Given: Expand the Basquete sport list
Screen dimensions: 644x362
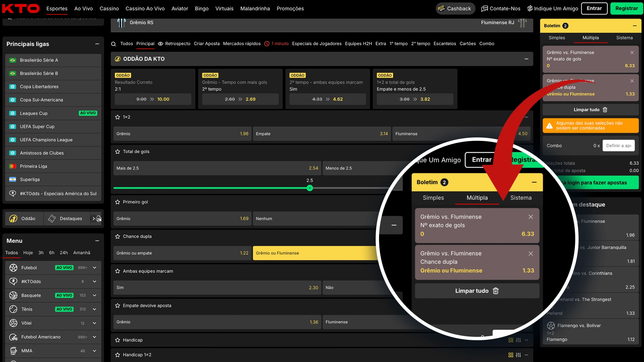Looking at the screenshot, I should 95,296.
